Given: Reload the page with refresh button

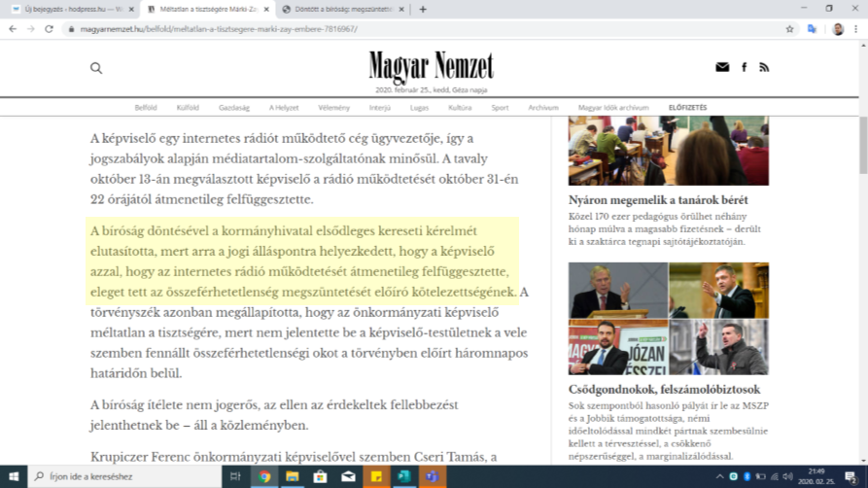Looking at the screenshot, I should tap(49, 29).
